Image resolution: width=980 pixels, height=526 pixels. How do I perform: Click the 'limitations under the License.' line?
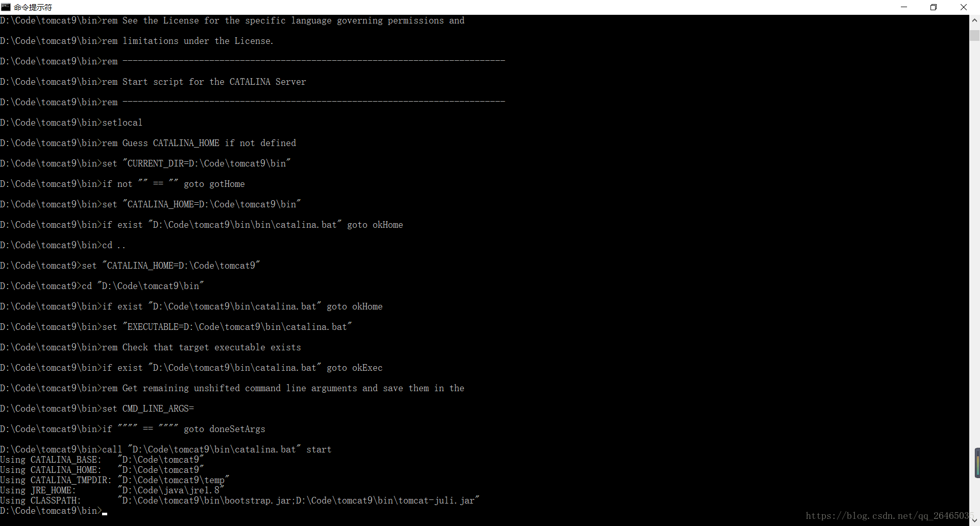click(x=137, y=41)
